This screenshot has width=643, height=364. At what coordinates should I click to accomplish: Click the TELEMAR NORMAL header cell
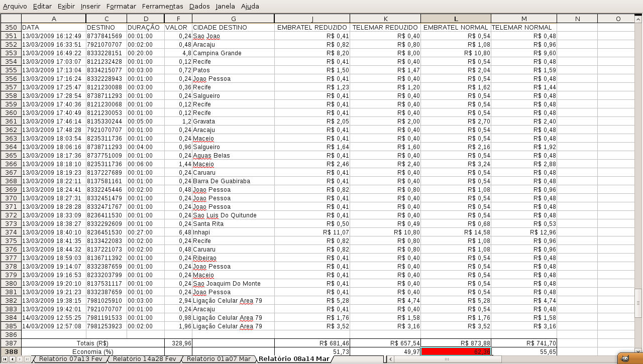click(x=524, y=27)
